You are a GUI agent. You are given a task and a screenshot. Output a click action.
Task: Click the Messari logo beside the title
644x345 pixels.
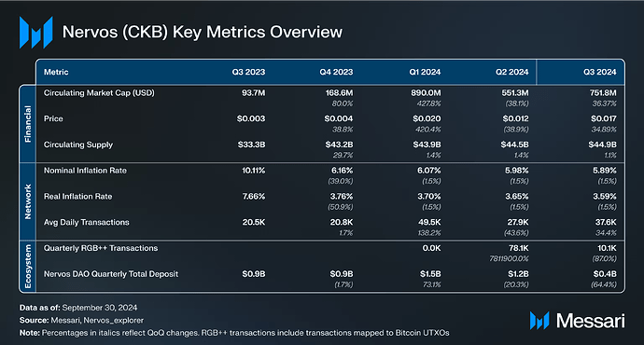click(36, 33)
